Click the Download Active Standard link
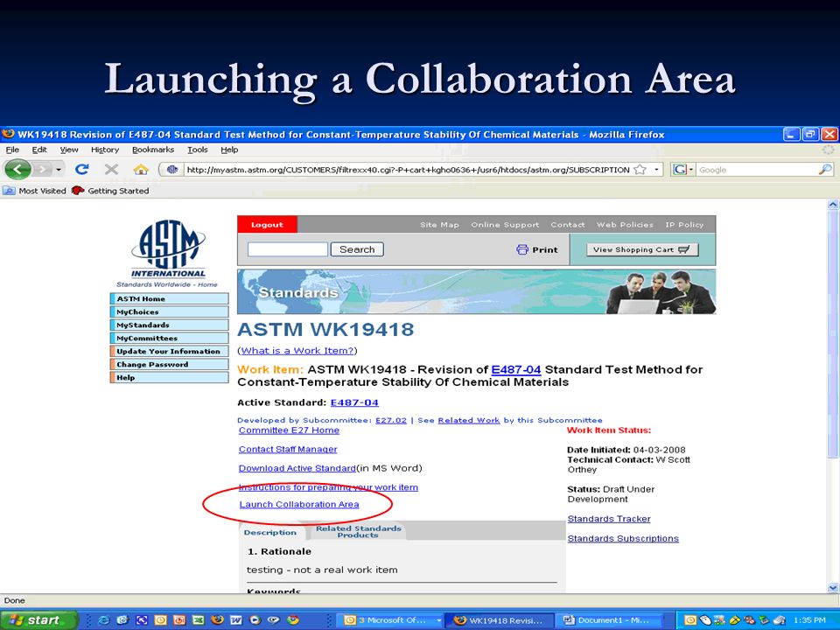 (297, 468)
